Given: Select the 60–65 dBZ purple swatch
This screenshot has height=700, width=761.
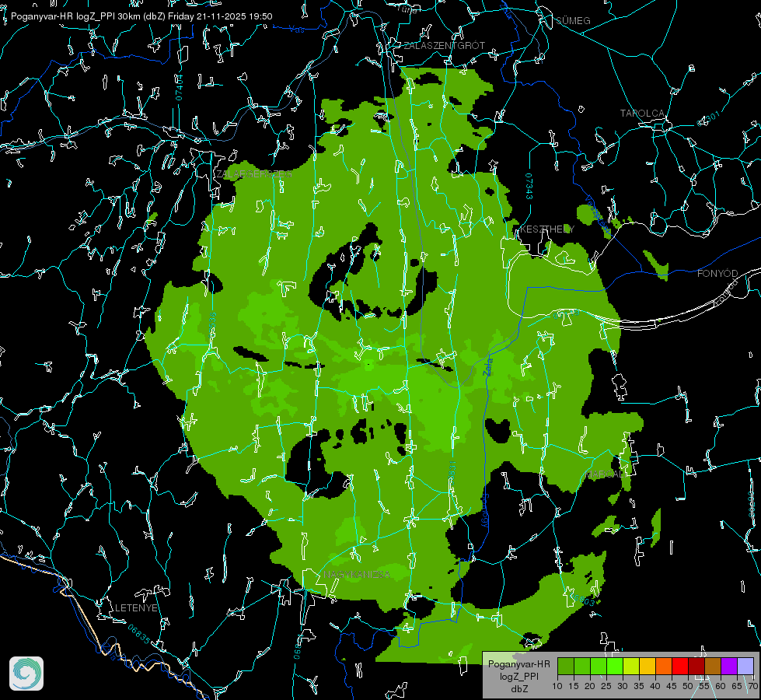Looking at the screenshot, I should click(x=728, y=667).
